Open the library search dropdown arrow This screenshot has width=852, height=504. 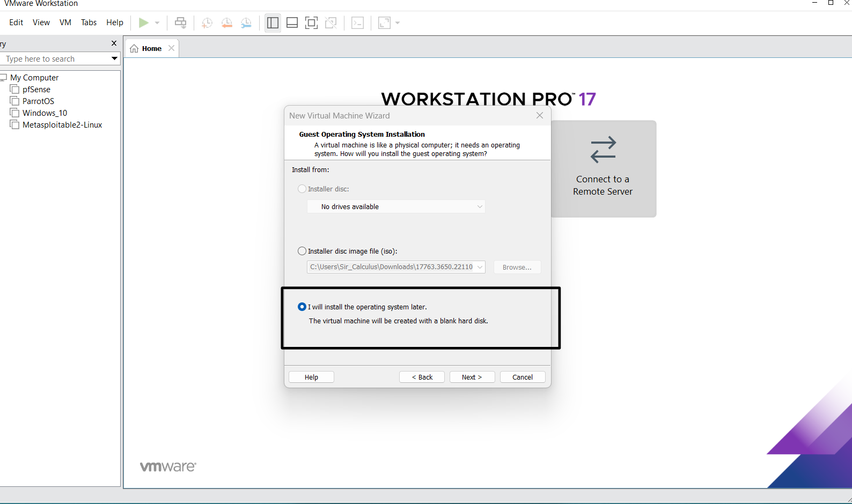[114, 58]
